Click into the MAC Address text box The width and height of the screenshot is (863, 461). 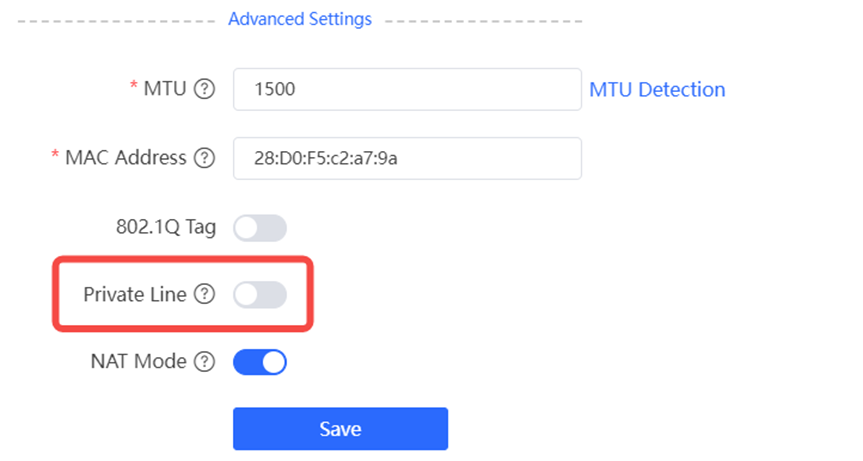click(407, 158)
